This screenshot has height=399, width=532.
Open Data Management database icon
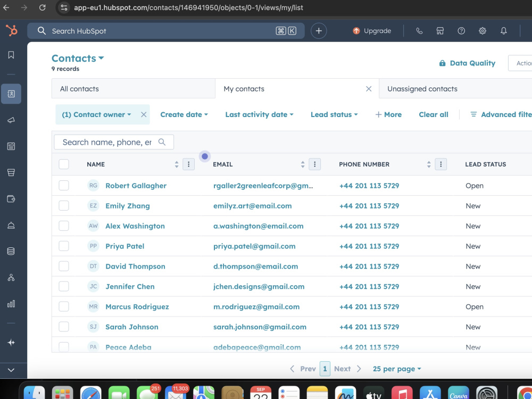pyautogui.click(x=11, y=251)
